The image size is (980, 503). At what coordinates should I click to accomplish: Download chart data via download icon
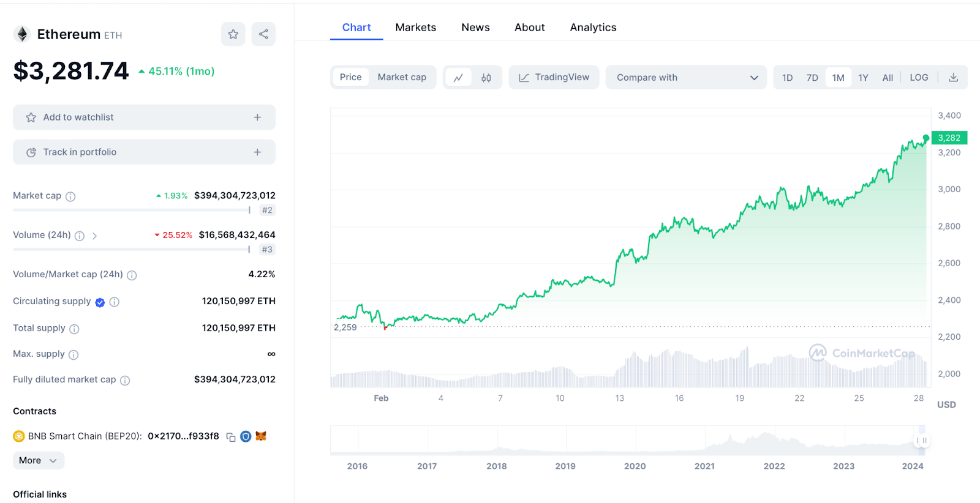pyautogui.click(x=953, y=78)
